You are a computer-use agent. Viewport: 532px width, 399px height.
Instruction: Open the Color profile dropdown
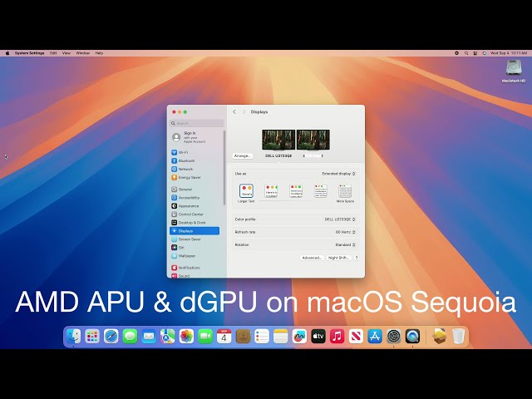(x=340, y=219)
